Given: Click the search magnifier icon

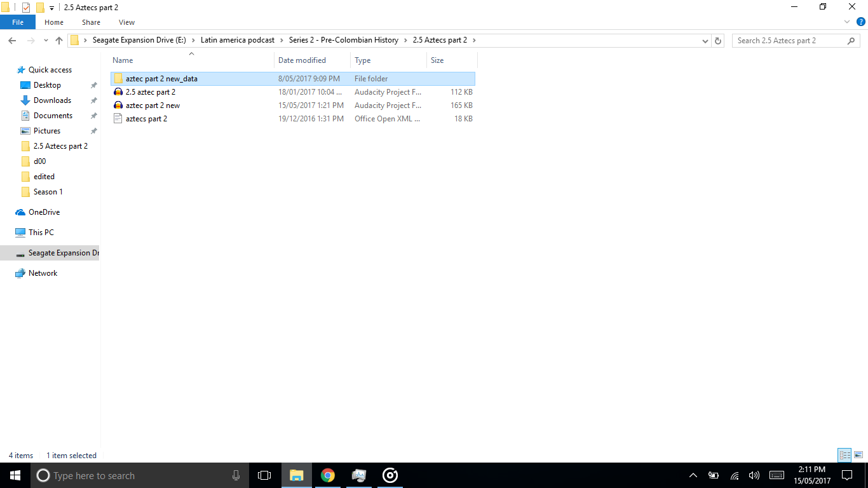Looking at the screenshot, I should 851,41.
